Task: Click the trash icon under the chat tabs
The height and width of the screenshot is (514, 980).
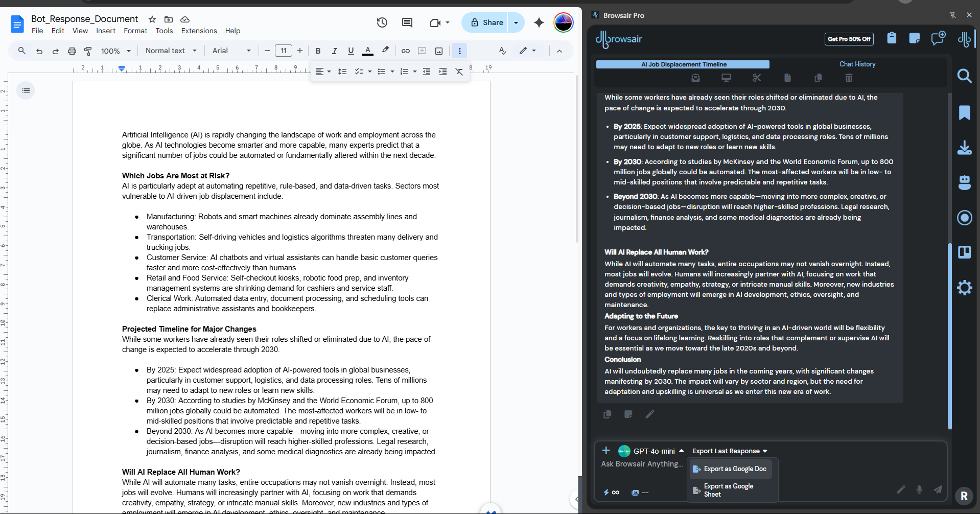Action: (x=849, y=78)
